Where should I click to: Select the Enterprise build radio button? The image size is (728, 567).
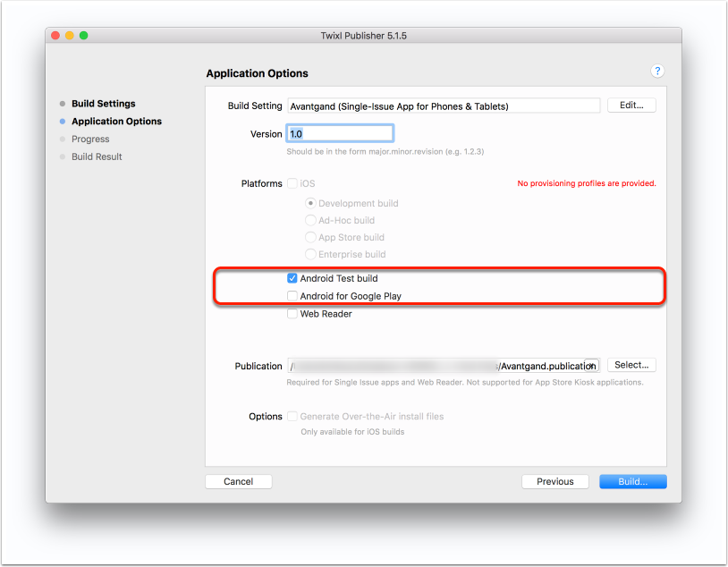[x=310, y=254]
